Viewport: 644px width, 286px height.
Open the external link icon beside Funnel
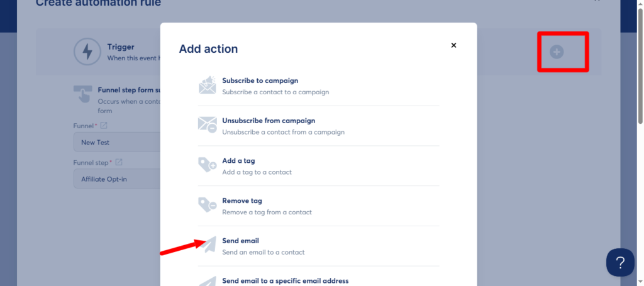(104, 125)
